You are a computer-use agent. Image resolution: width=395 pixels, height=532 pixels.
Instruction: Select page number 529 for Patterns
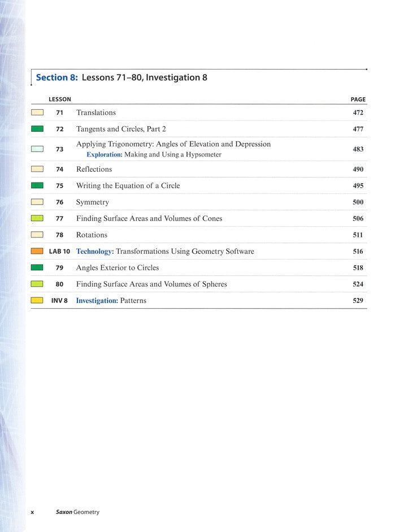coord(358,301)
